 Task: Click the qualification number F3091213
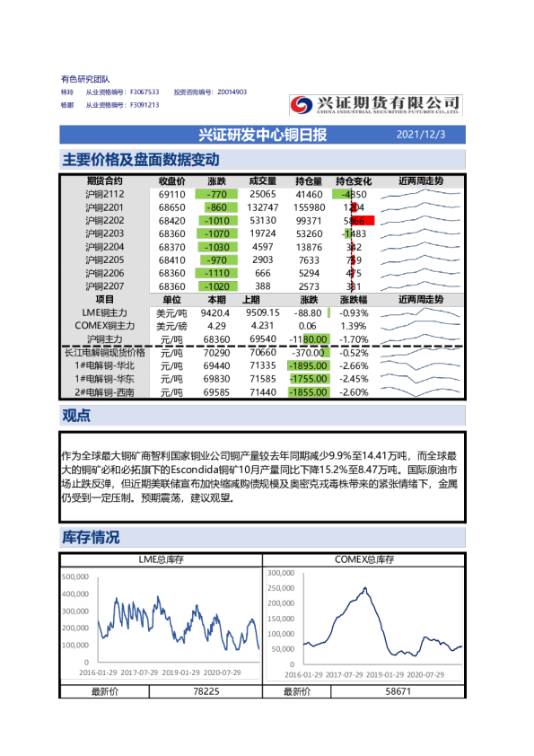pyautogui.click(x=144, y=105)
